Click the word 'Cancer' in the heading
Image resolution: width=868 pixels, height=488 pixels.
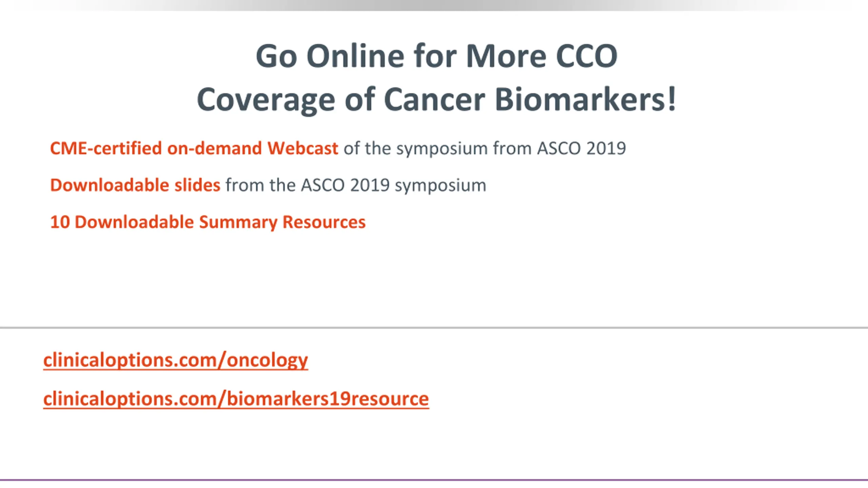(x=435, y=99)
